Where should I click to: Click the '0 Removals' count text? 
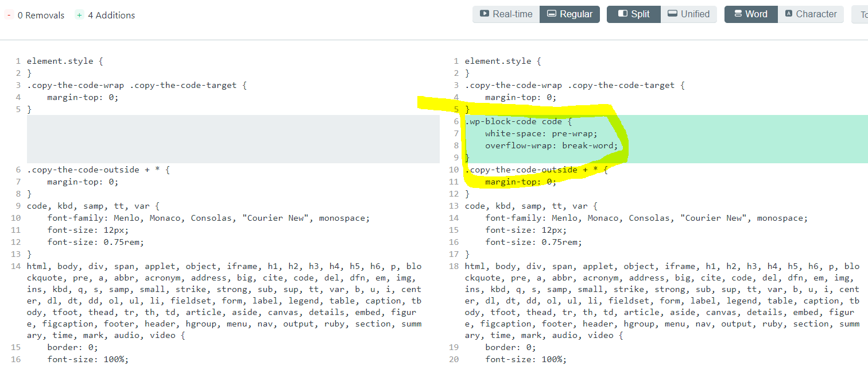click(x=41, y=16)
